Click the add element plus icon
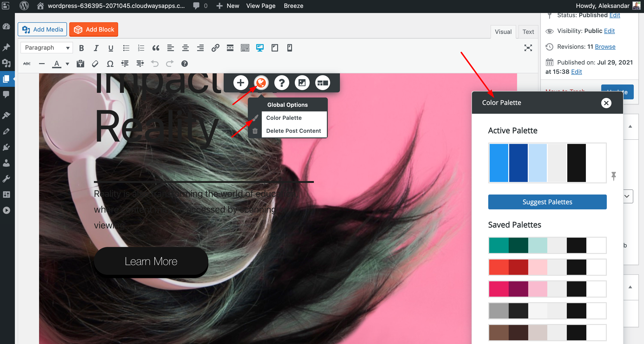Image resolution: width=644 pixels, height=344 pixels. [240, 83]
